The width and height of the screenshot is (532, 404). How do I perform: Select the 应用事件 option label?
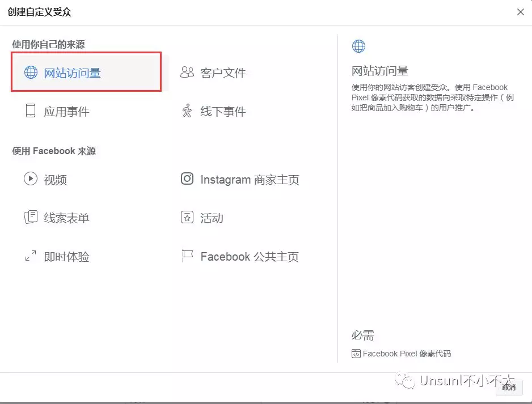[66, 112]
